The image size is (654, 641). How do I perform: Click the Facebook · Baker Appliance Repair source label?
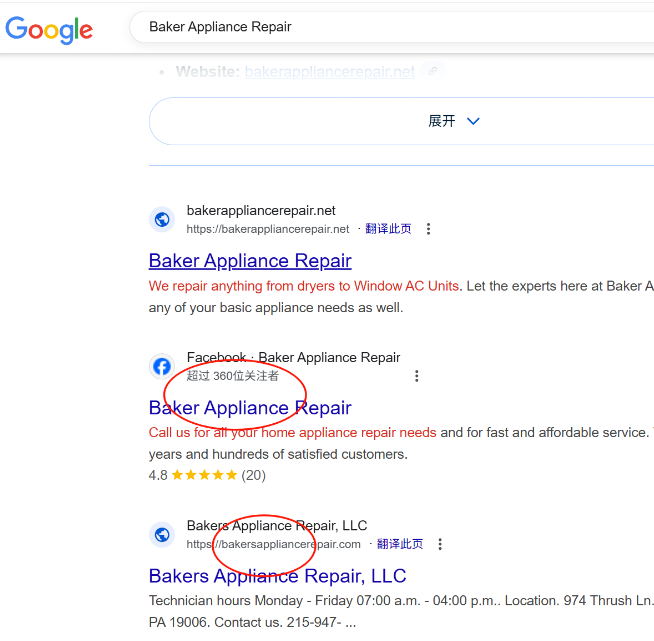293,357
